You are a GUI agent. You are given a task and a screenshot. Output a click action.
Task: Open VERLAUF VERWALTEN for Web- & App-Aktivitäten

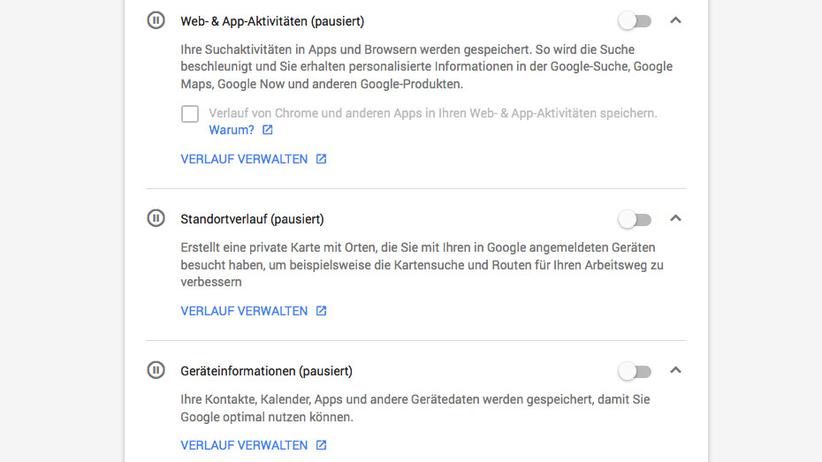[244, 159]
